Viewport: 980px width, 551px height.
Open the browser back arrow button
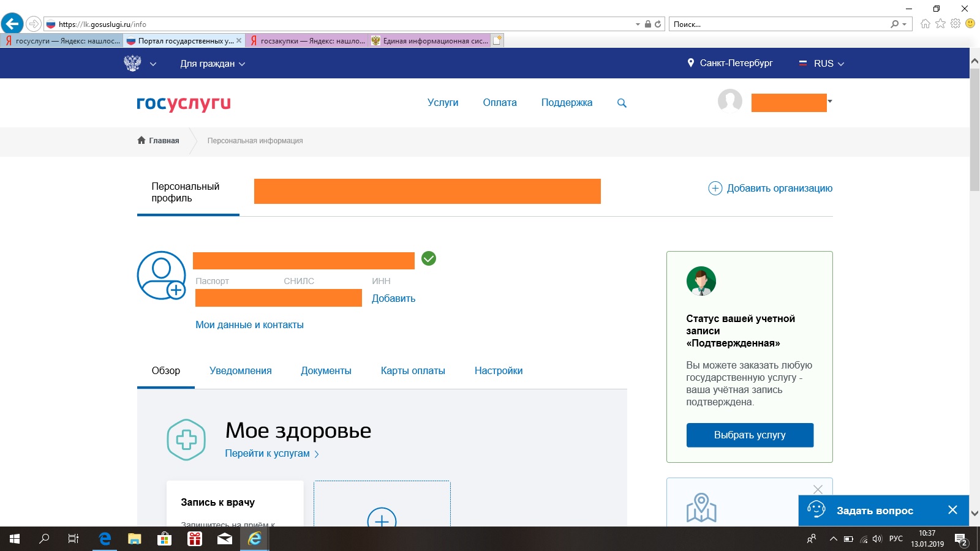(x=12, y=24)
